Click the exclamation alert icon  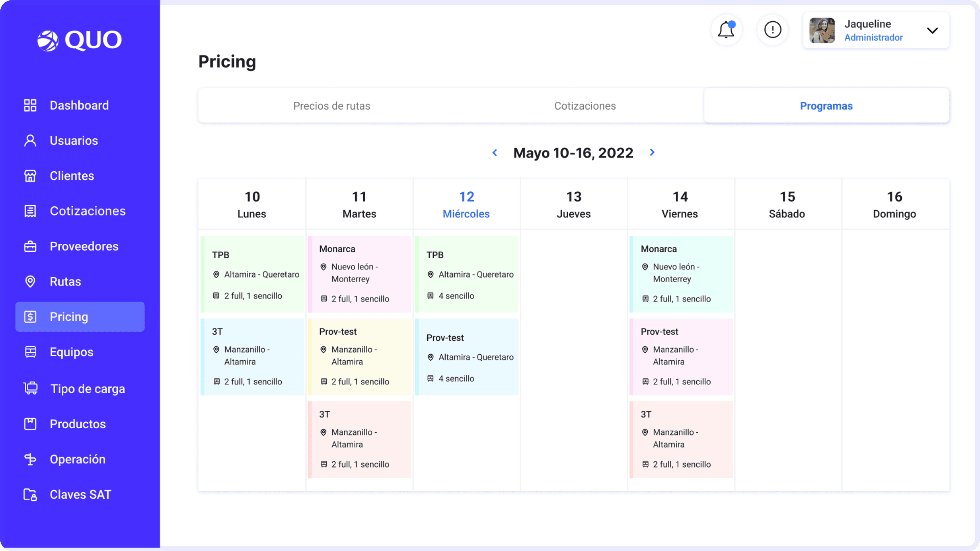click(x=772, y=30)
